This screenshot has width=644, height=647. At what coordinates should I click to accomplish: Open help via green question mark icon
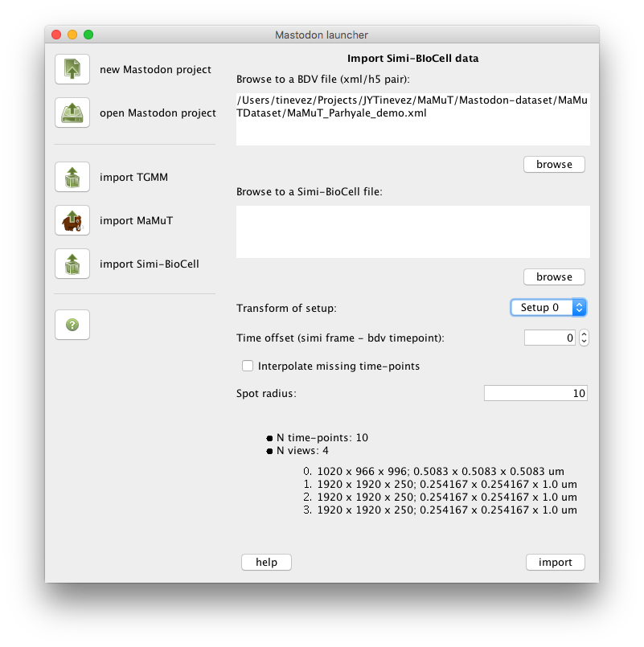click(72, 325)
